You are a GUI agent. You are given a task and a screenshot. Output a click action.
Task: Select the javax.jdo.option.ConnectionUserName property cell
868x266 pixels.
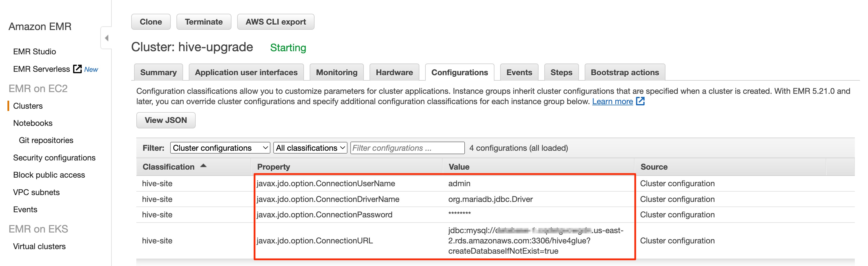pyautogui.click(x=326, y=184)
